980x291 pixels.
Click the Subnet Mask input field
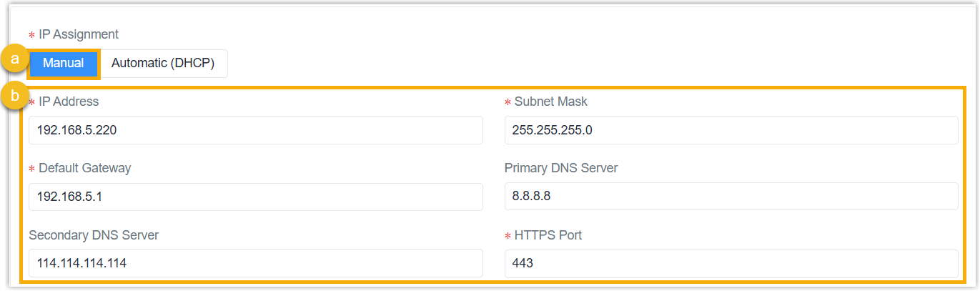click(731, 131)
